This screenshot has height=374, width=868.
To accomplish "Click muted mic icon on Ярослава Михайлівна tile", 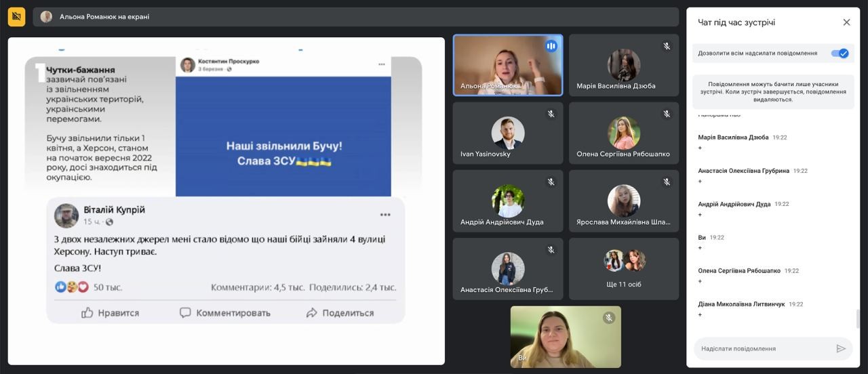I will 667,182.
